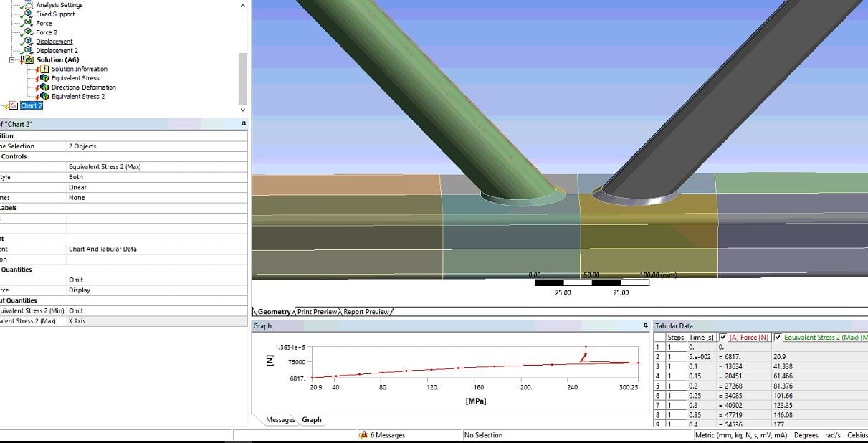Screen dimensions: 868x443
Task: Change the 'Both' plot style value
Action: pos(158,177)
